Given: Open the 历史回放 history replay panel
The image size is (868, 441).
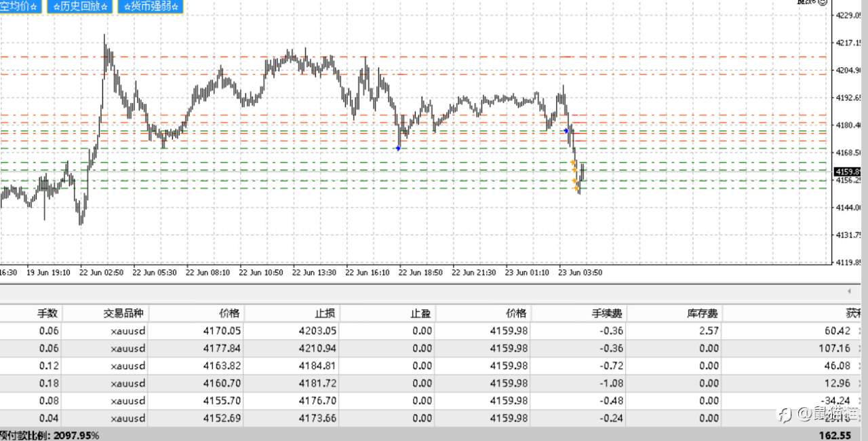Looking at the screenshot, I should pyautogui.click(x=79, y=6).
